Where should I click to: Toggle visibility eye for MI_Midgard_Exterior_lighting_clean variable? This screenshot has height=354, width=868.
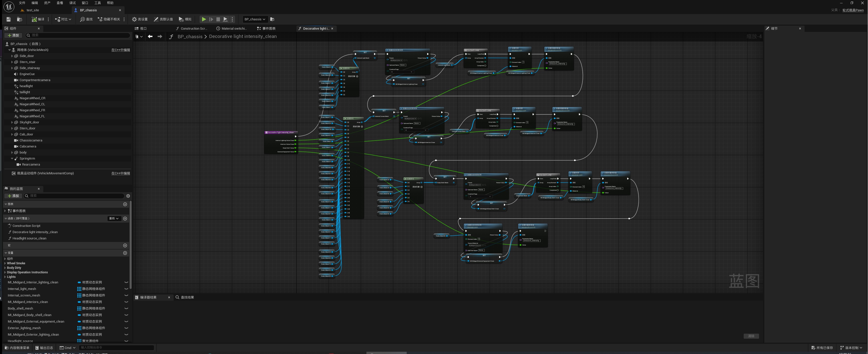click(x=126, y=334)
